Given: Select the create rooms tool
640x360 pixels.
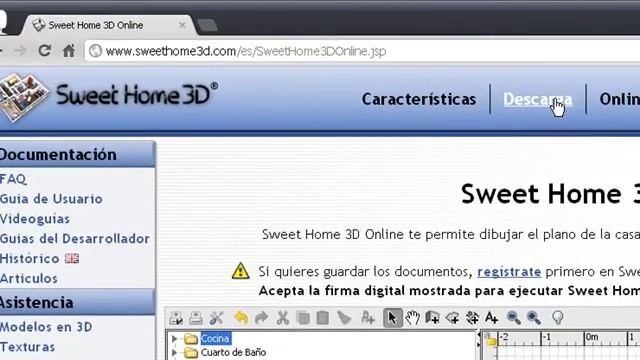Looking at the screenshot, I should point(452,318).
